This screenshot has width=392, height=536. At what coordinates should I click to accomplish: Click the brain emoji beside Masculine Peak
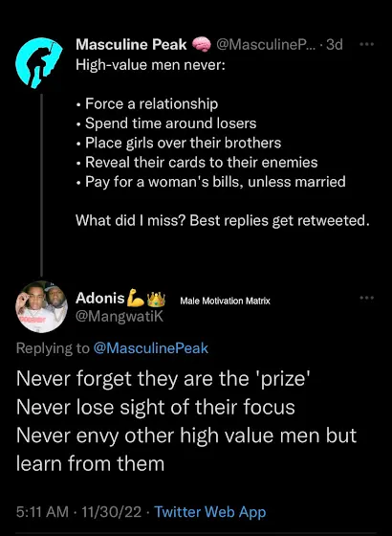pyautogui.click(x=202, y=45)
